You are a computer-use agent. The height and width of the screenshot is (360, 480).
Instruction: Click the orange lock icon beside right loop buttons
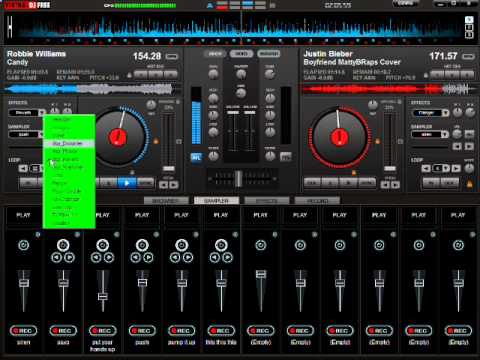pos(469,184)
